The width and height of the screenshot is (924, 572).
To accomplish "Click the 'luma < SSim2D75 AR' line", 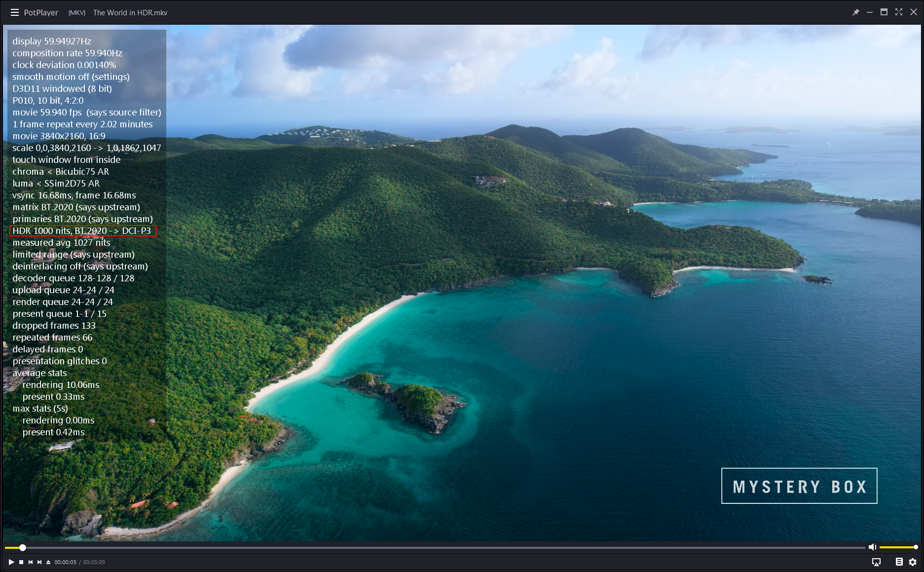I will click(56, 184).
